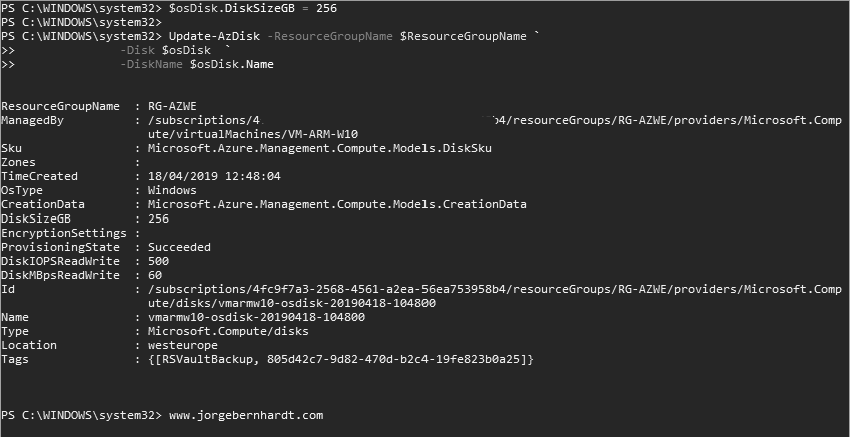Click the OsType value Windows
Viewport: 850px width, 437px height.
tap(172, 190)
